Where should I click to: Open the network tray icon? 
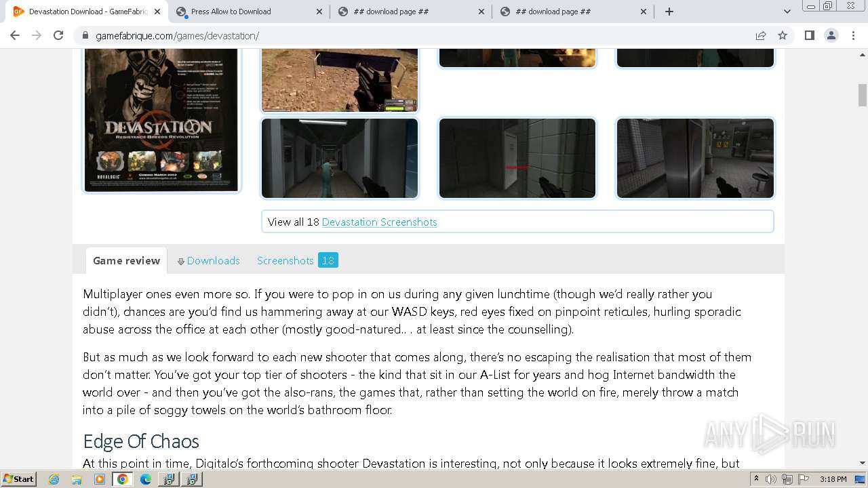[x=787, y=479]
